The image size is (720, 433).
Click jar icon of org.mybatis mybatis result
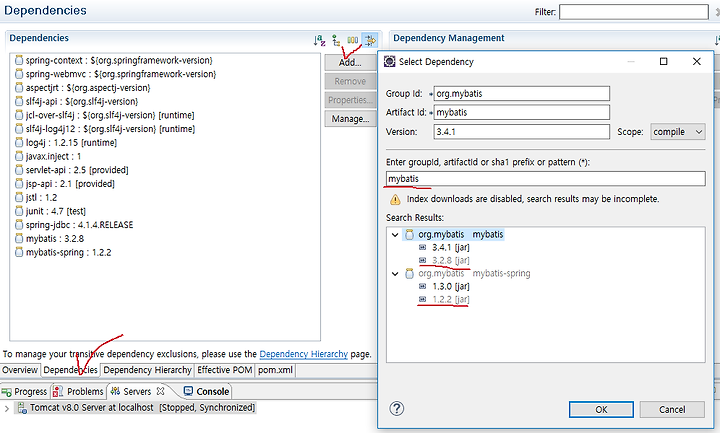coord(409,235)
